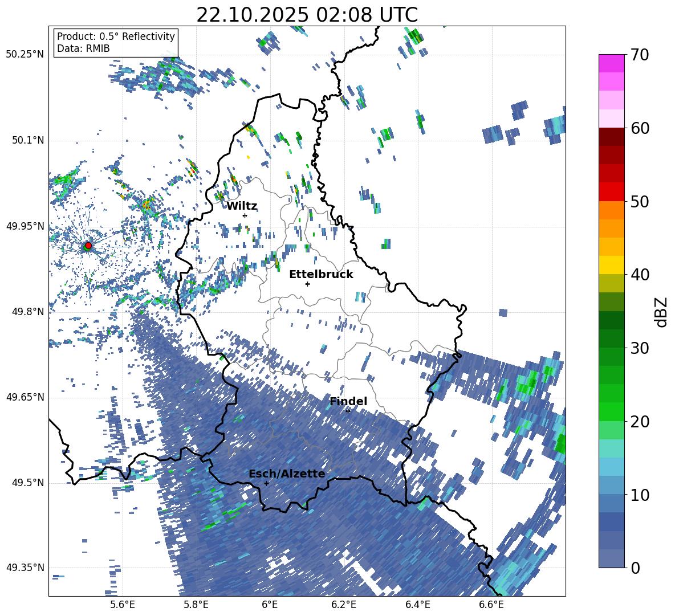This screenshot has width=675, height=616.
Task: Click the cross marker under Wiltz
Action: 245,215
